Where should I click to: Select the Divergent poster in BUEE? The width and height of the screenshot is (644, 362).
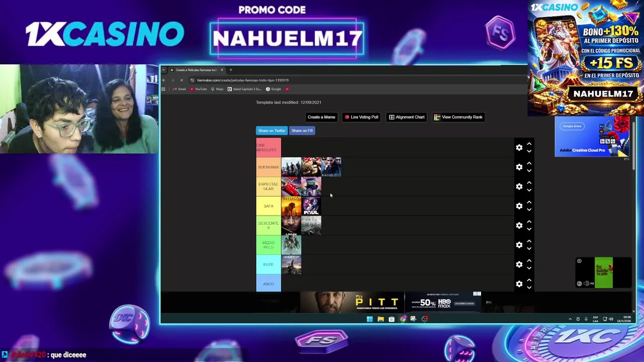coord(291,264)
